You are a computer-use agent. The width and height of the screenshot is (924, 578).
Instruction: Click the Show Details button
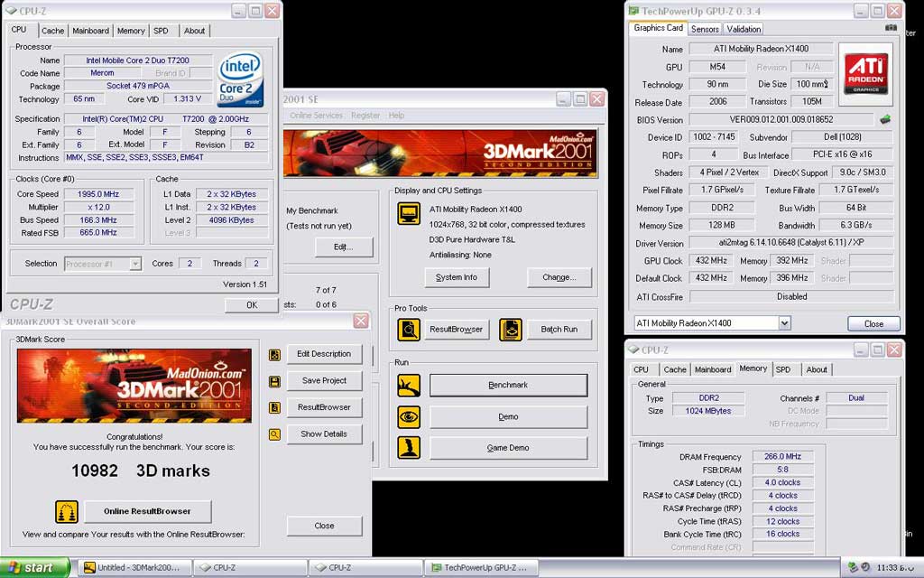pos(324,434)
